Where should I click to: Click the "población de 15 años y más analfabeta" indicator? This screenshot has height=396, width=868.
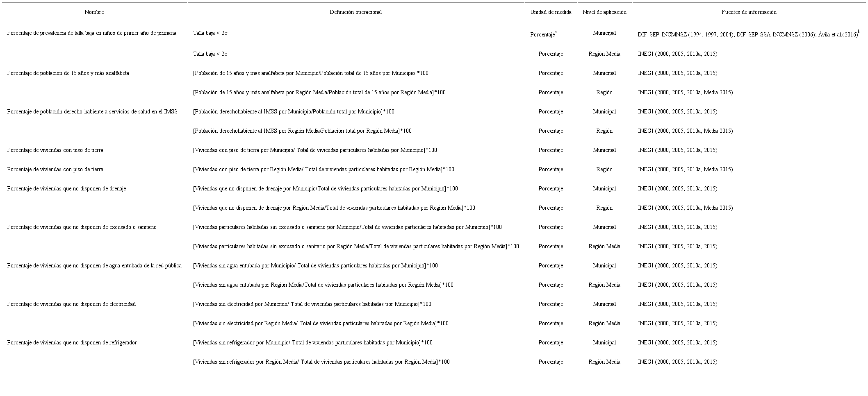[x=68, y=73]
